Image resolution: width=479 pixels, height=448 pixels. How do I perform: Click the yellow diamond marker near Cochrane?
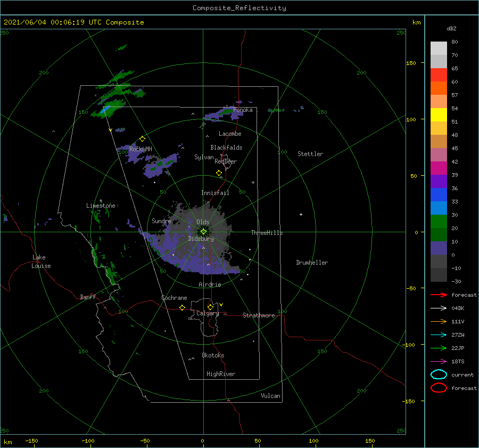point(183,308)
